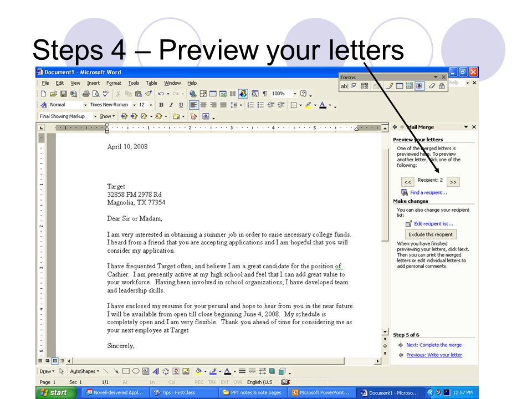The image size is (532, 399).
Task: Open Print Preview
Action: click(x=96, y=94)
